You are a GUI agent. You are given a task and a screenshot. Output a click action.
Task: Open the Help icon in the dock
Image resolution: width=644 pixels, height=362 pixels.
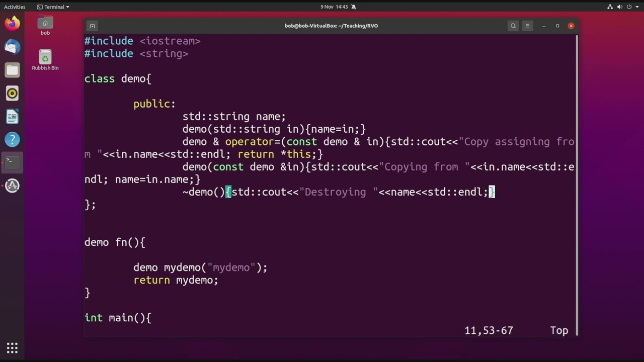[12, 139]
